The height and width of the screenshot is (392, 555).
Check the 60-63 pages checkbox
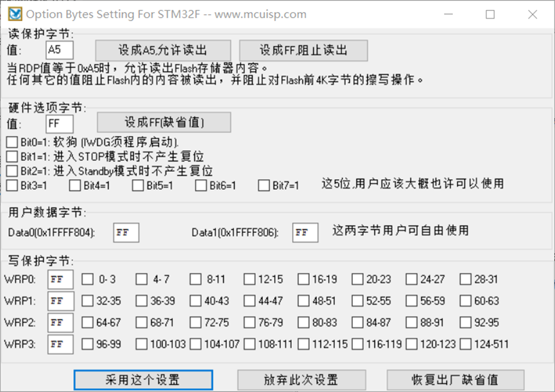[465, 301]
